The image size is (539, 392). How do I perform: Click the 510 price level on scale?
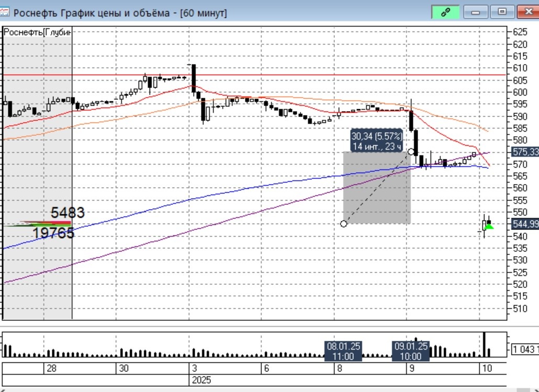520,308
